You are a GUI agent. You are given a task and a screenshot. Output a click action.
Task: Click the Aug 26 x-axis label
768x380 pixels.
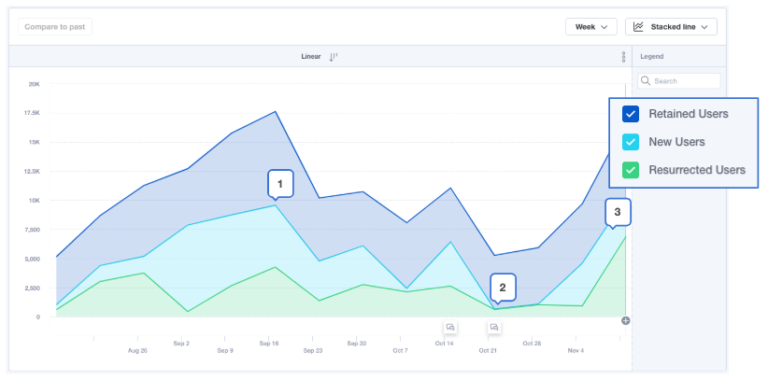(138, 351)
